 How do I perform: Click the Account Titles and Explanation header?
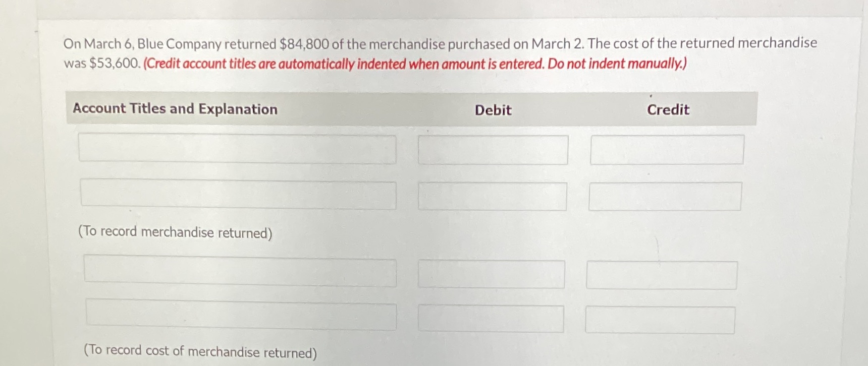(x=175, y=109)
